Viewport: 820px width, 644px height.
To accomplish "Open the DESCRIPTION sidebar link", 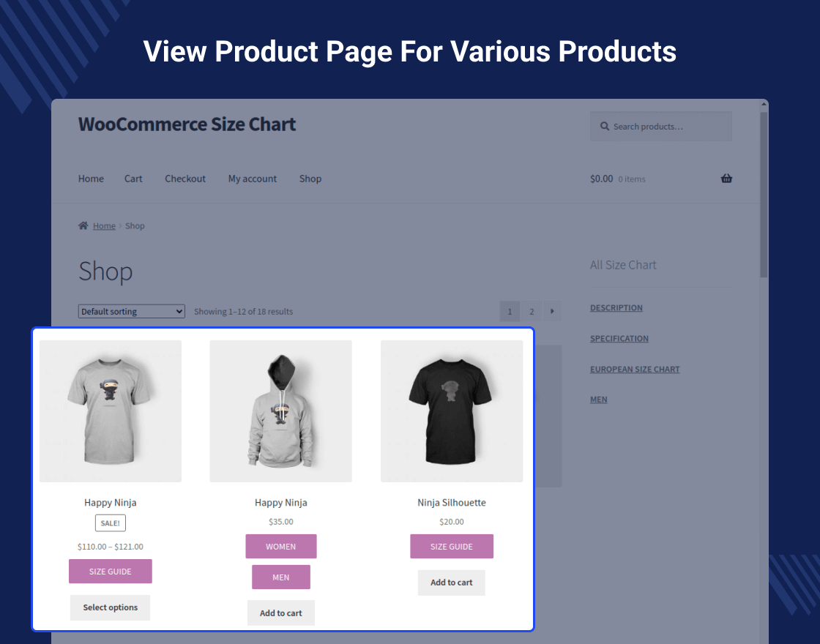I will (x=616, y=307).
